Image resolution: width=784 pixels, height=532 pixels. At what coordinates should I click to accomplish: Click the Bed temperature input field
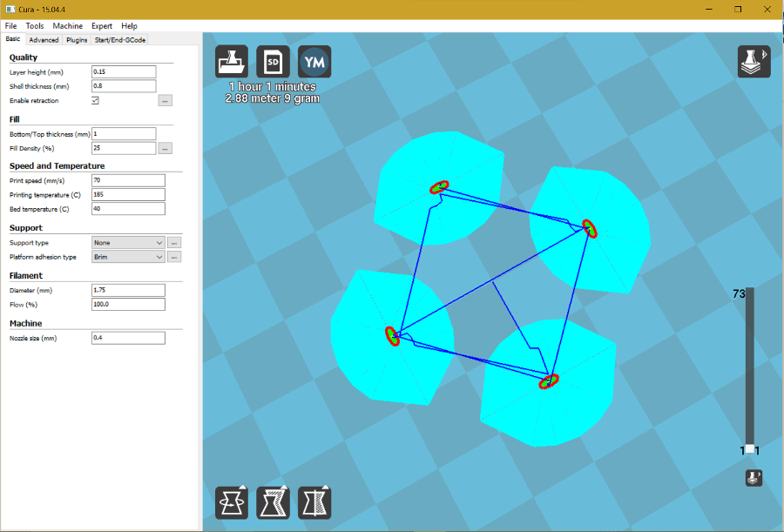(128, 209)
